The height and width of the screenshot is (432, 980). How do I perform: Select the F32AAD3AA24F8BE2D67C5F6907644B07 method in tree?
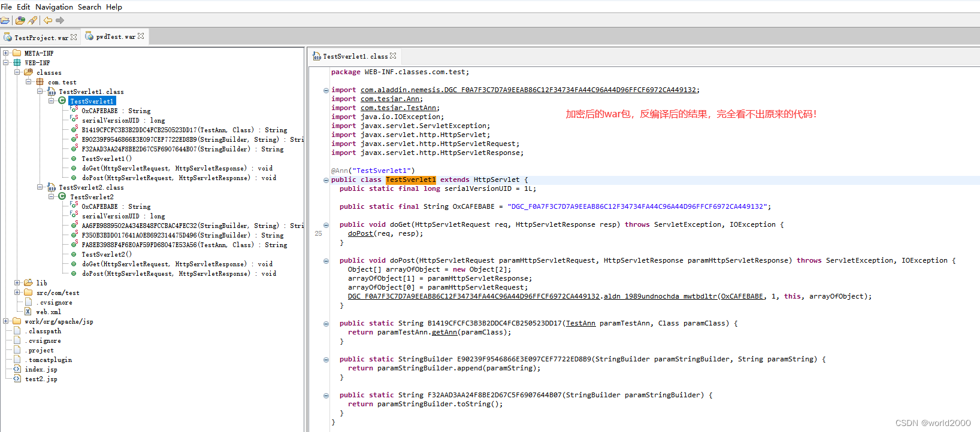pyautogui.click(x=183, y=149)
